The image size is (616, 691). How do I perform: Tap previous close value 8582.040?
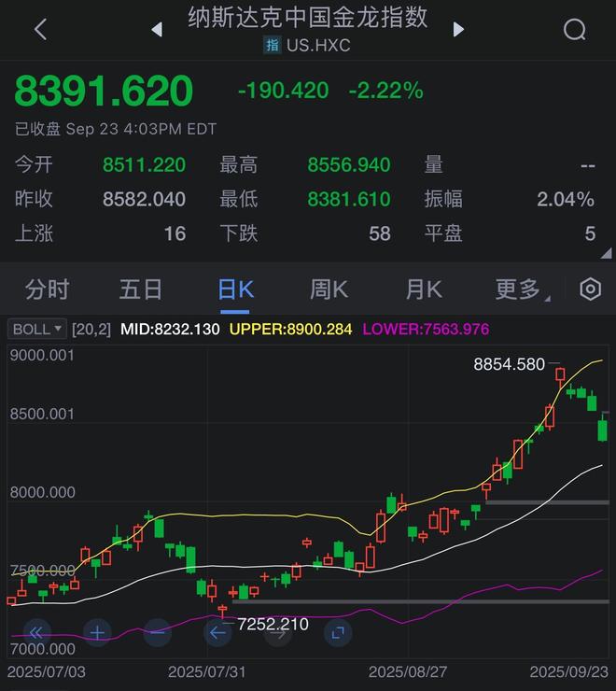(144, 199)
